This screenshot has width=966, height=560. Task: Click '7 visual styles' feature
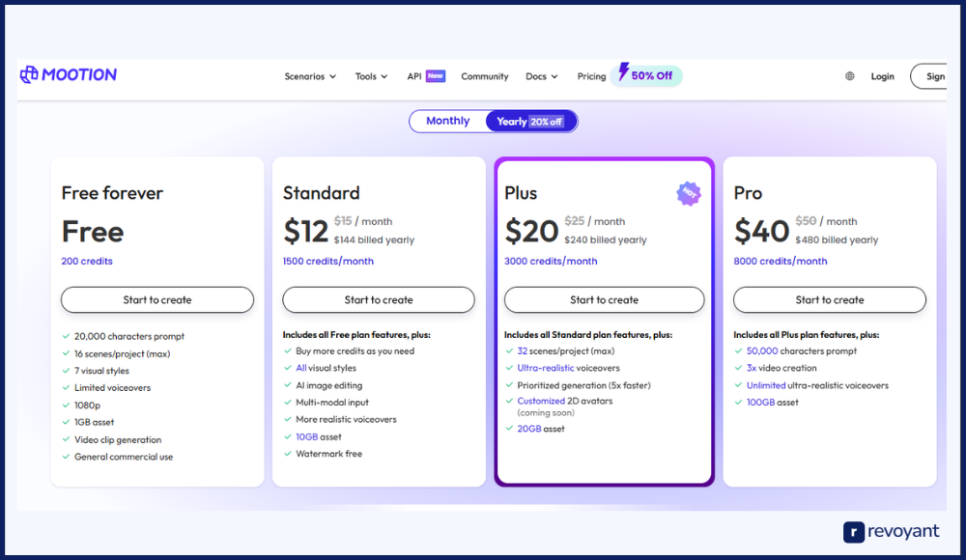pos(101,371)
